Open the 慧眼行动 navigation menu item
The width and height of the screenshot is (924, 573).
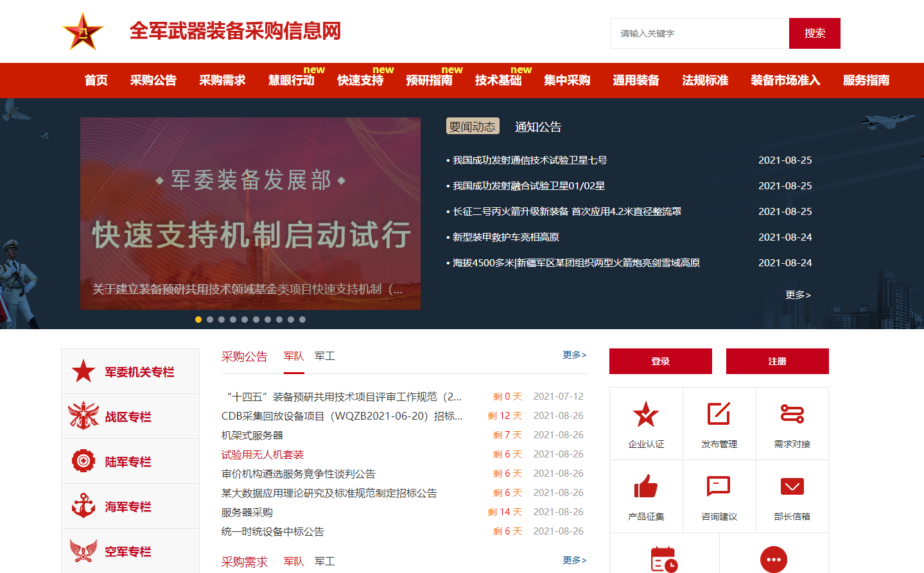tap(292, 80)
